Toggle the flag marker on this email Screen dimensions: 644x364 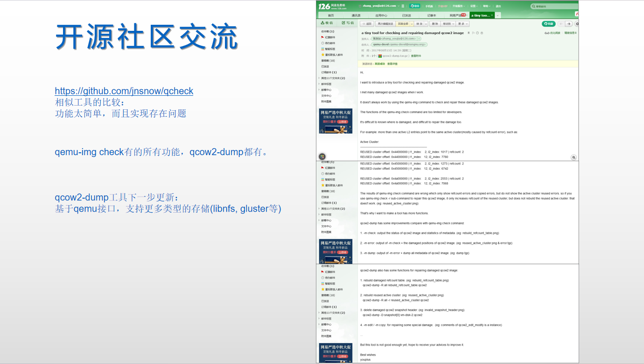(473, 33)
